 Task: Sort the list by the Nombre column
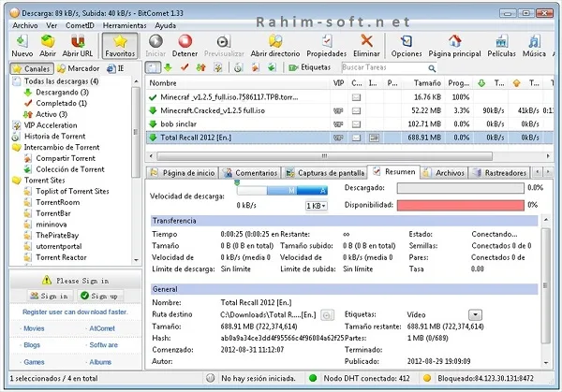coord(238,83)
